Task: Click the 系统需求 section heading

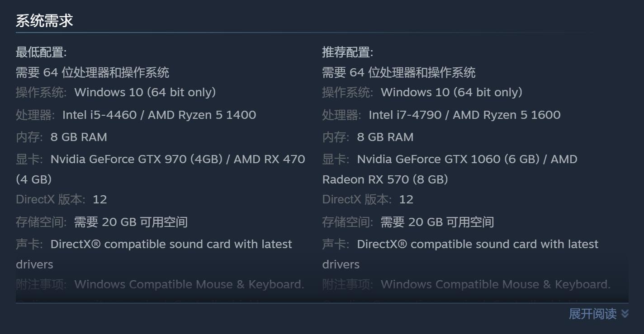Action: pyautogui.click(x=44, y=21)
